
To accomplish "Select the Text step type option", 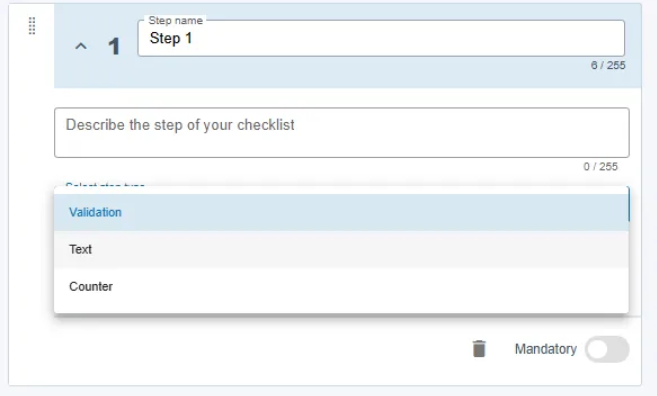I will click(x=341, y=249).
